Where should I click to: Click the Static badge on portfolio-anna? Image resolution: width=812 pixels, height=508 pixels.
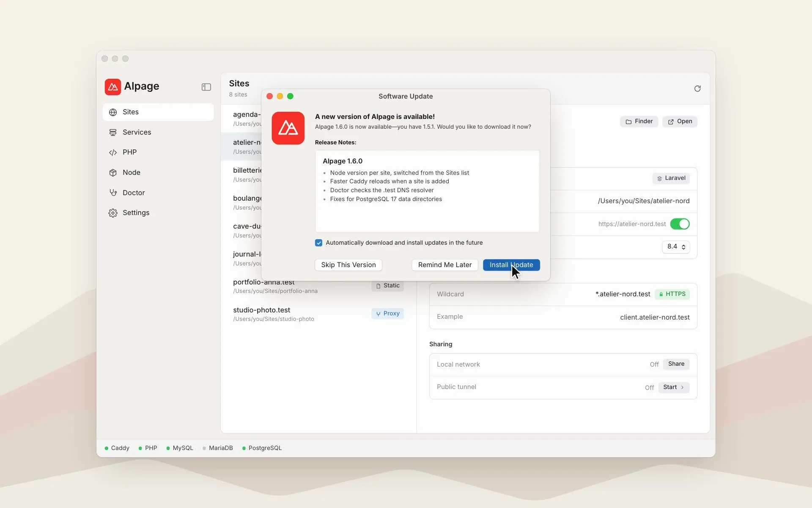click(387, 286)
